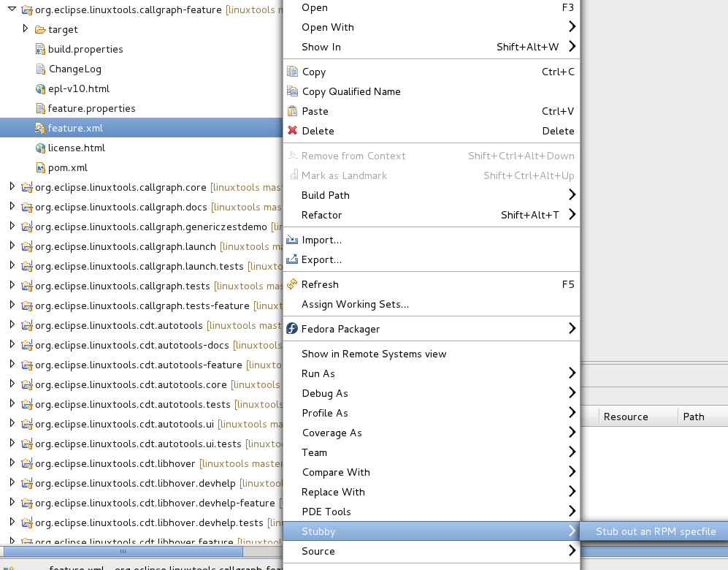The height and width of the screenshot is (570, 728).
Task: Click the feature.properties file icon
Action: (x=40, y=108)
